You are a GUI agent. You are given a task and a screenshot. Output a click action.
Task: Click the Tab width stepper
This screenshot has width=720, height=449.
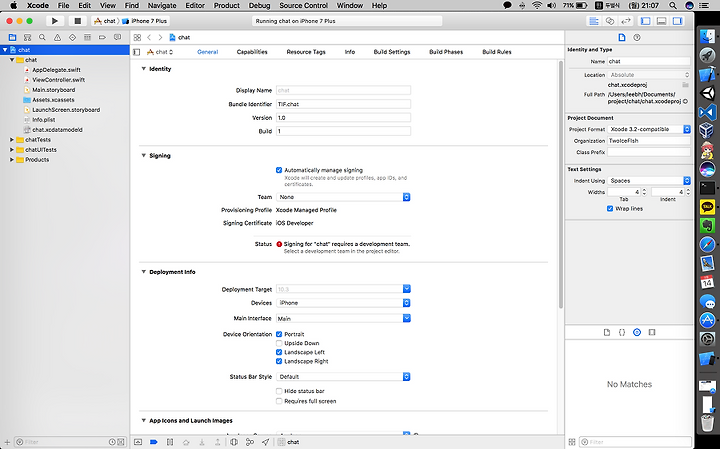644,192
